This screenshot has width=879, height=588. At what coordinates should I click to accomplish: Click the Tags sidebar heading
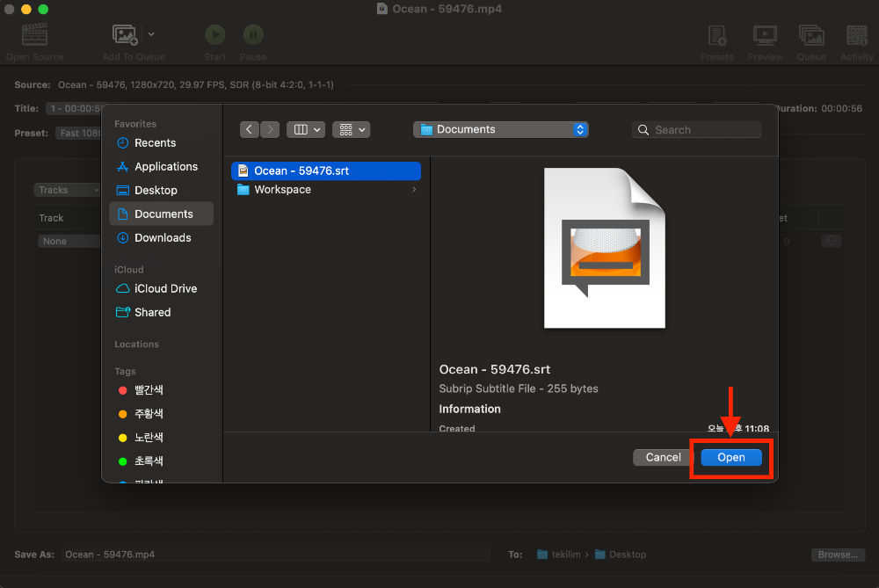[x=125, y=371]
